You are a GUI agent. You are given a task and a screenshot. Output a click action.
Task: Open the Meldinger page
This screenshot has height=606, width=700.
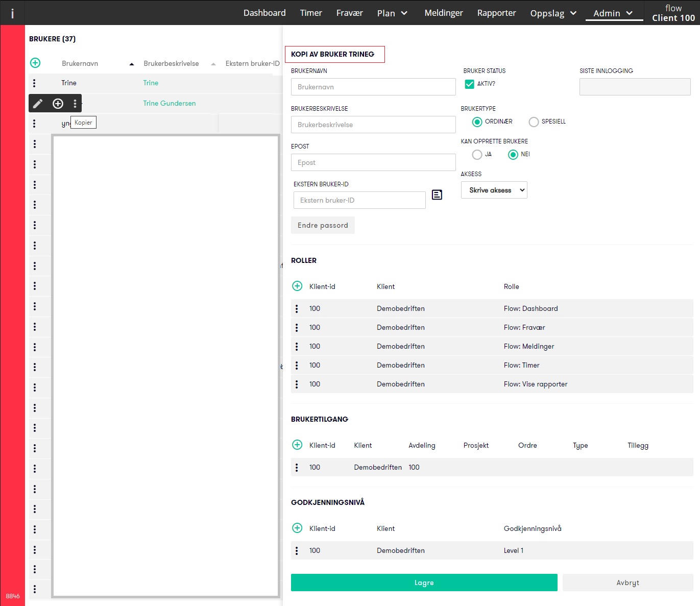444,13
